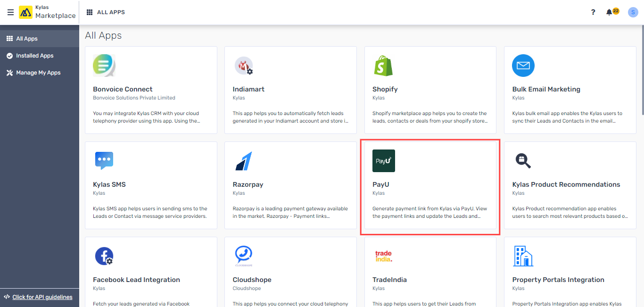Viewport: 644px width, 307px height.
Task: Open the help question mark icon
Action: click(593, 12)
